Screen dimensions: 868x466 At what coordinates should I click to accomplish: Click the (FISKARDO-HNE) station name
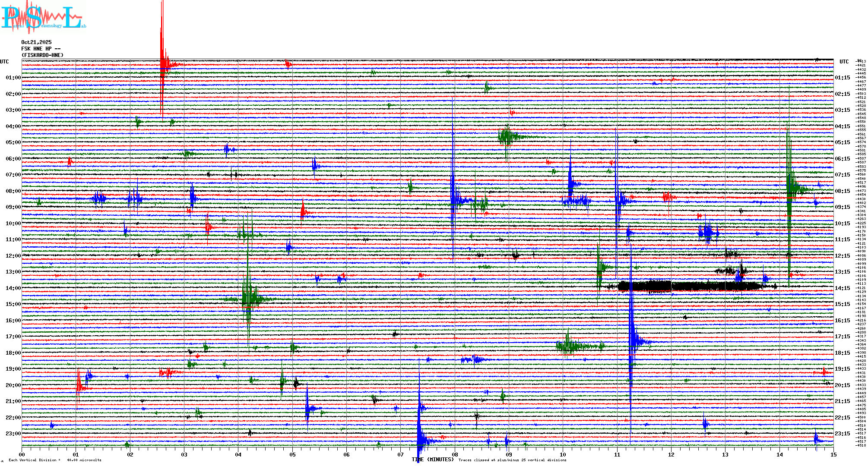42,55
